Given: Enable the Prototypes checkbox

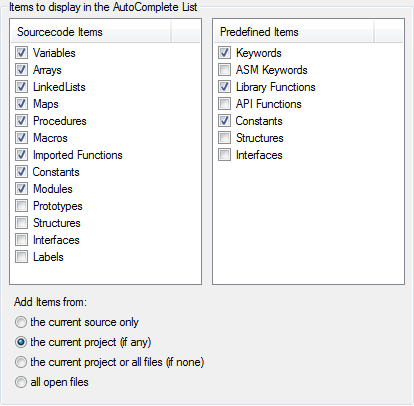Looking at the screenshot, I should coord(22,206).
